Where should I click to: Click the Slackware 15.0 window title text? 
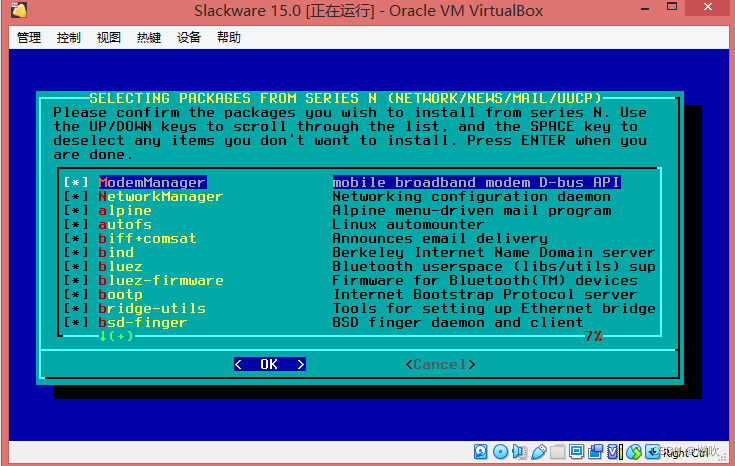(x=368, y=11)
